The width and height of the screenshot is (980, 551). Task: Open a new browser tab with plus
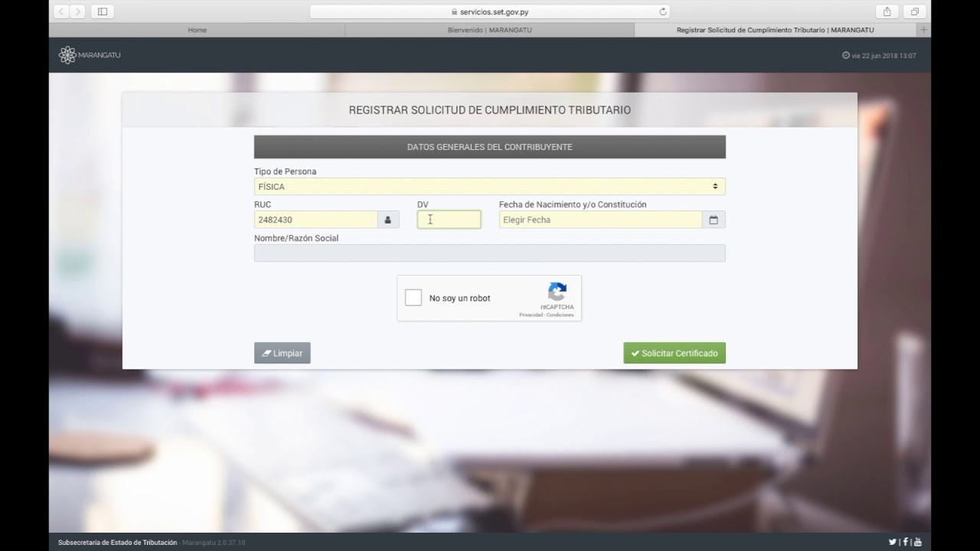click(x=923, y=30)
